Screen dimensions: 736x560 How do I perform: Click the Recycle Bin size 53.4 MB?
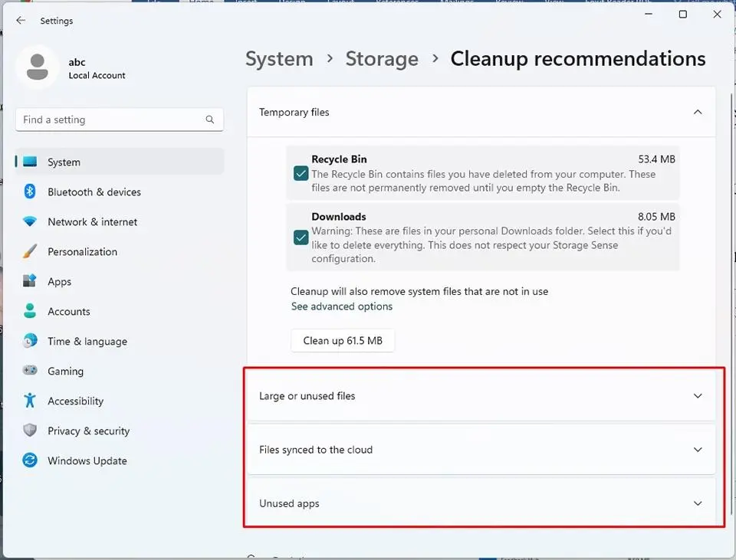[x=656, y=159]
